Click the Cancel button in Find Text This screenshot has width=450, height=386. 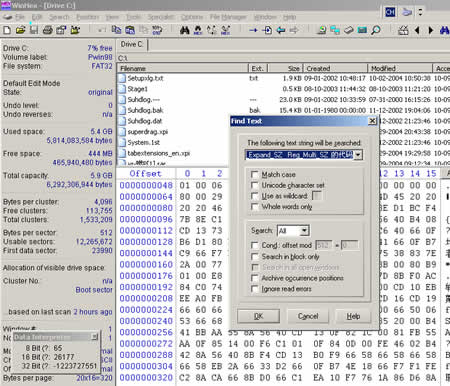308,316
